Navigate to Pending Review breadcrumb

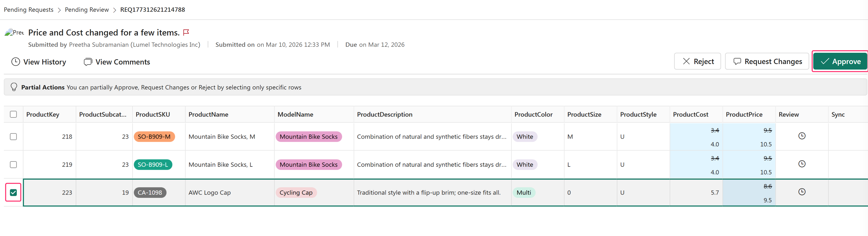[87, 10]
